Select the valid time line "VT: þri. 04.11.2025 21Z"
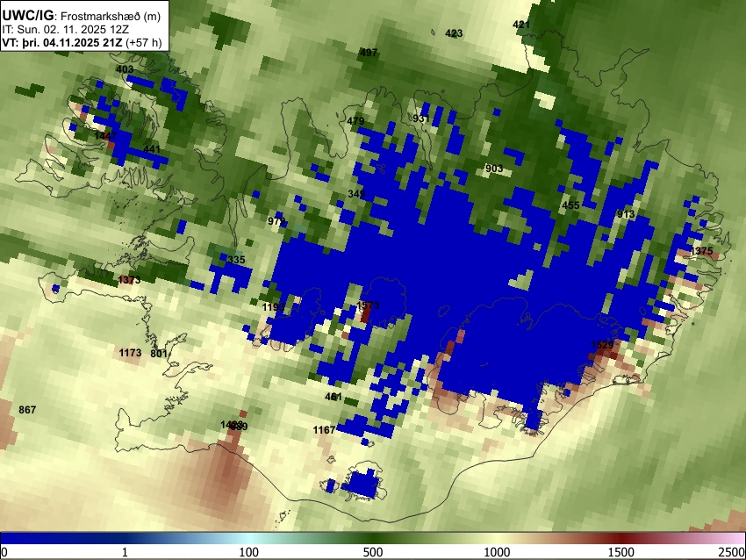 [61, 42]
